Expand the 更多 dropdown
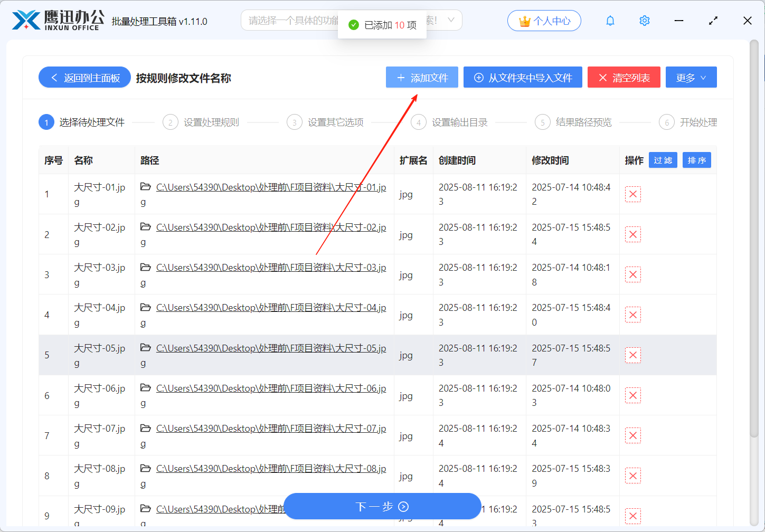 (691, 78)
